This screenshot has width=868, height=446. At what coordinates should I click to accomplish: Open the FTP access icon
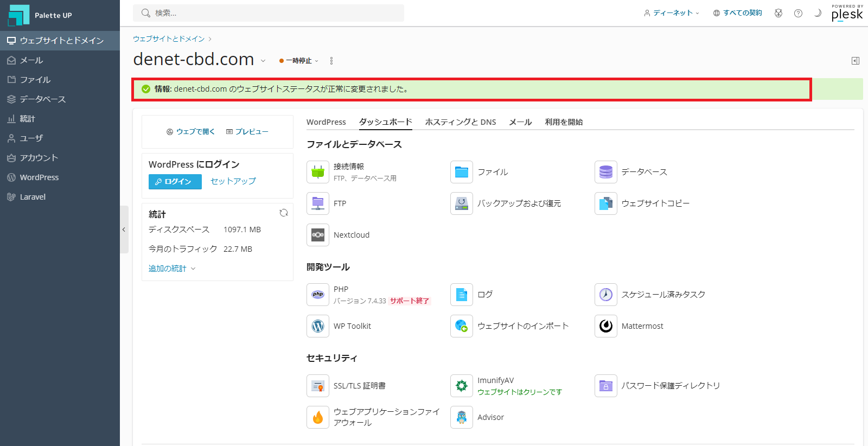tap(318, 203)
